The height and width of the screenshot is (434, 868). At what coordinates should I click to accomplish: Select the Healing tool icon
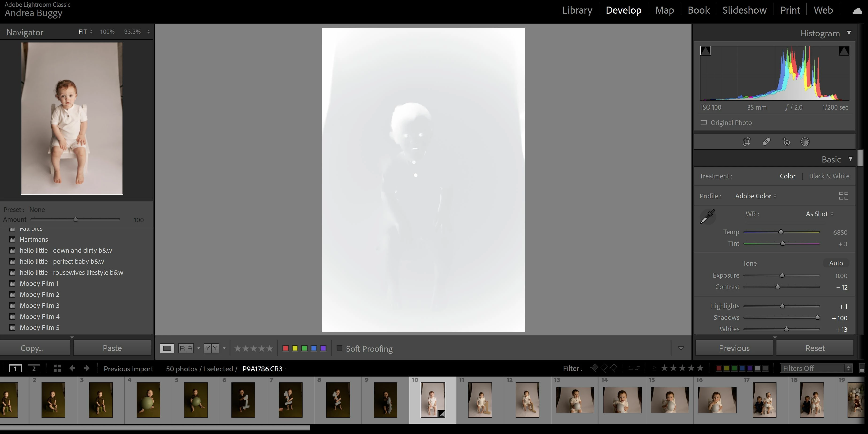click(x=767, y=142)
